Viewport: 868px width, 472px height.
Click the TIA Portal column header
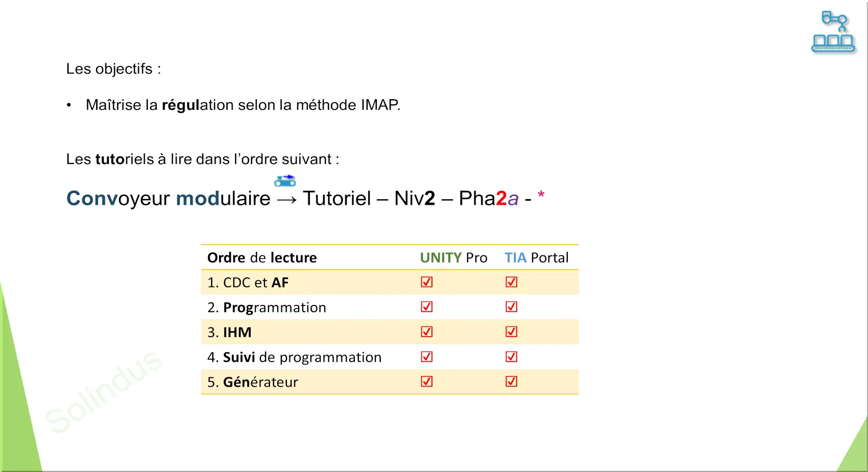point(537,257)
